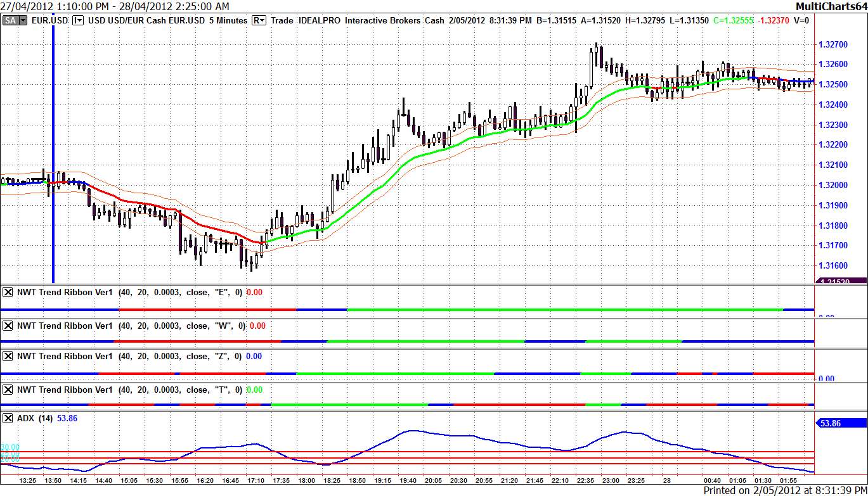Click the 01:55 time axis label
This screenshot has width=868, height=496.
coord(789,481)
